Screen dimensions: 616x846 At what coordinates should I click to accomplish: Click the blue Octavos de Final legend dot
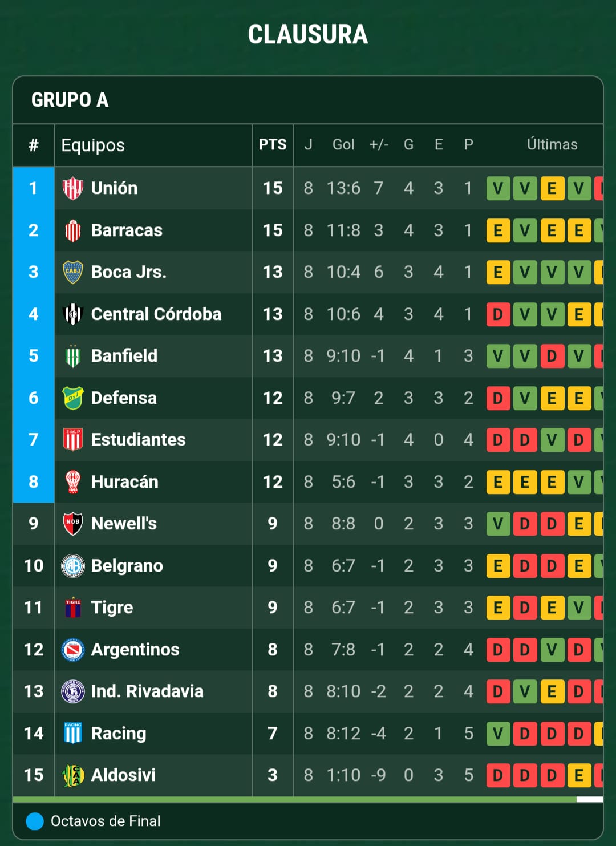(x=35, y=821)
